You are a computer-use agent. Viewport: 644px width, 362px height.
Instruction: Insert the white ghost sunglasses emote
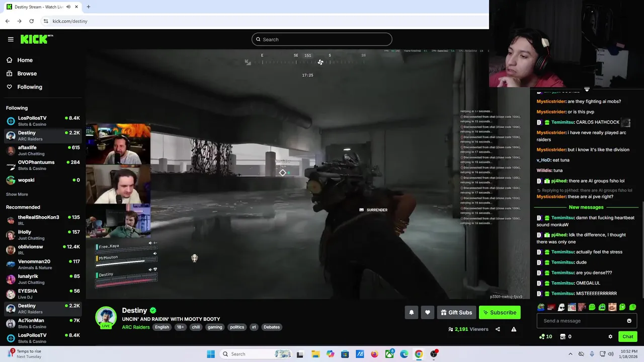click(561, 307)
